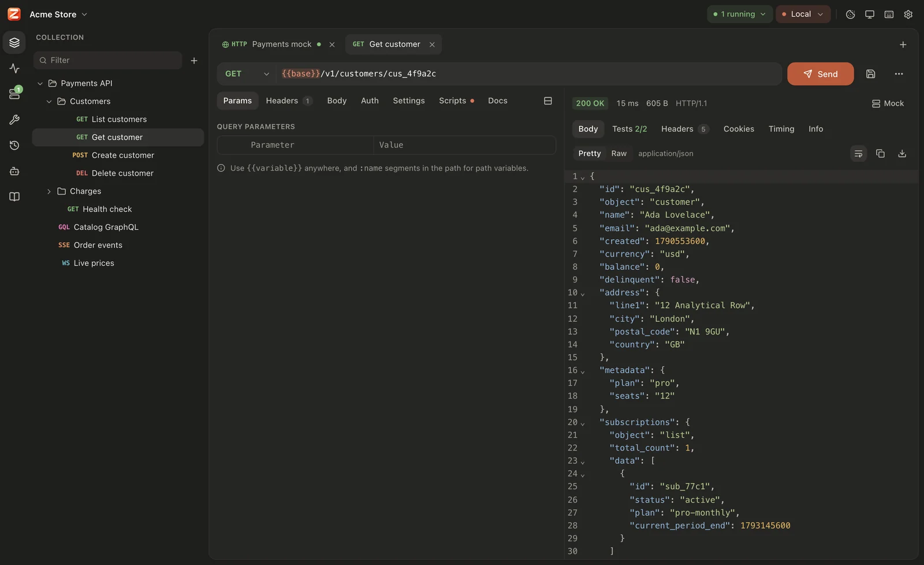924x565 pixels.
Task: Add a new tab with plus icon
Action: [903, 44]
